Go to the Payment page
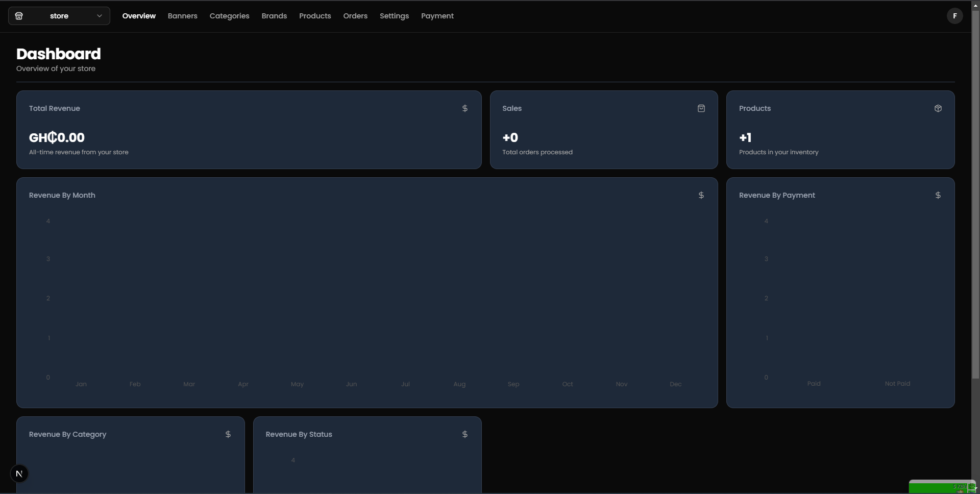The image size is (980, 494). 437,16
